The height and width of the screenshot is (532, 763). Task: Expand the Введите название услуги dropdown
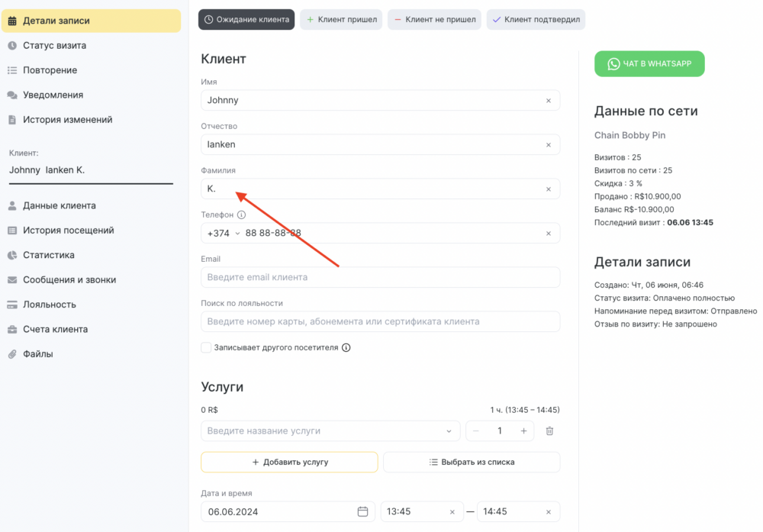pyautogui.click(x=449, y=431)
